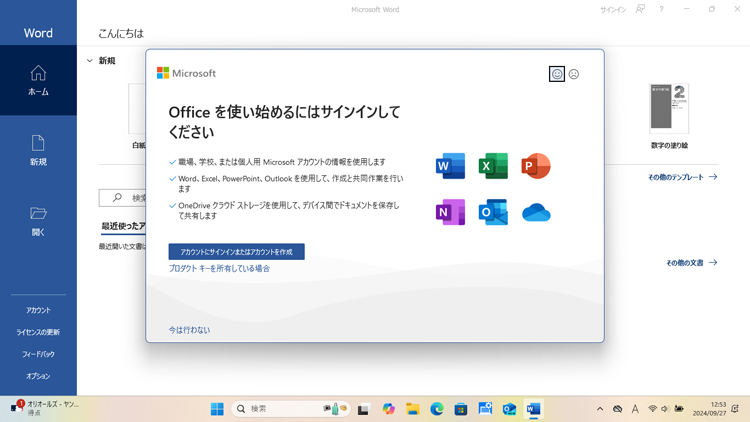Select 新規 in the Word sidebar
This screenshot has height=422, width=750.
(38, 150)
